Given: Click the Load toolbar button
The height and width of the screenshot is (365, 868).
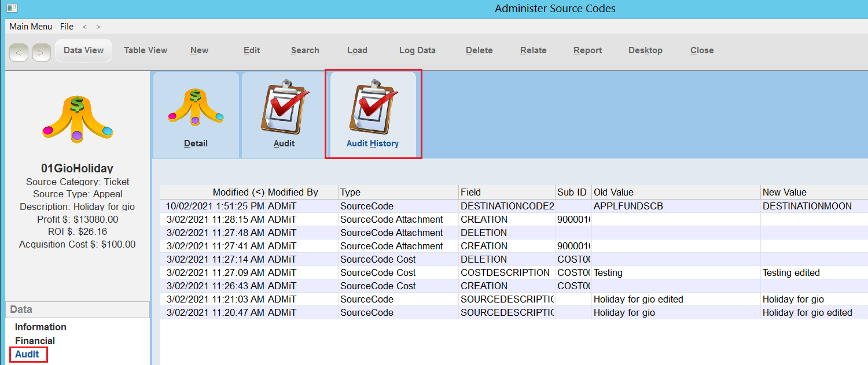Looking at the screenshot, I should [x=357, y=50].
